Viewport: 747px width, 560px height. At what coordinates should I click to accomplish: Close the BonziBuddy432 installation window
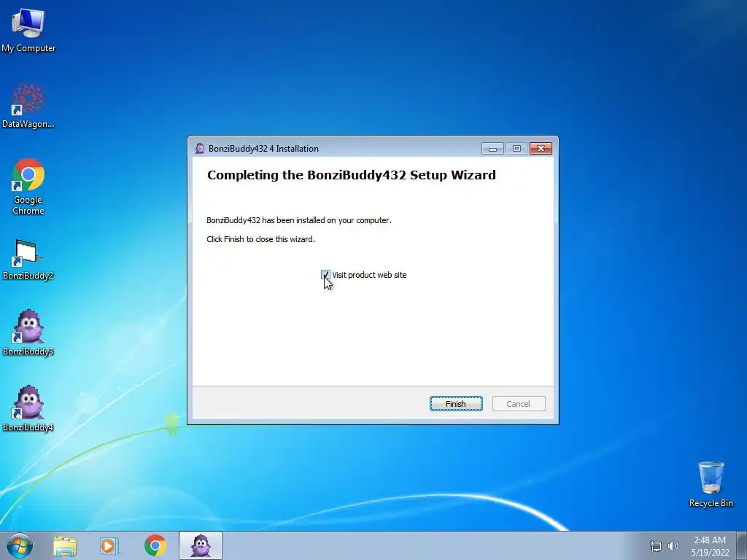click(x=541, y=149)
